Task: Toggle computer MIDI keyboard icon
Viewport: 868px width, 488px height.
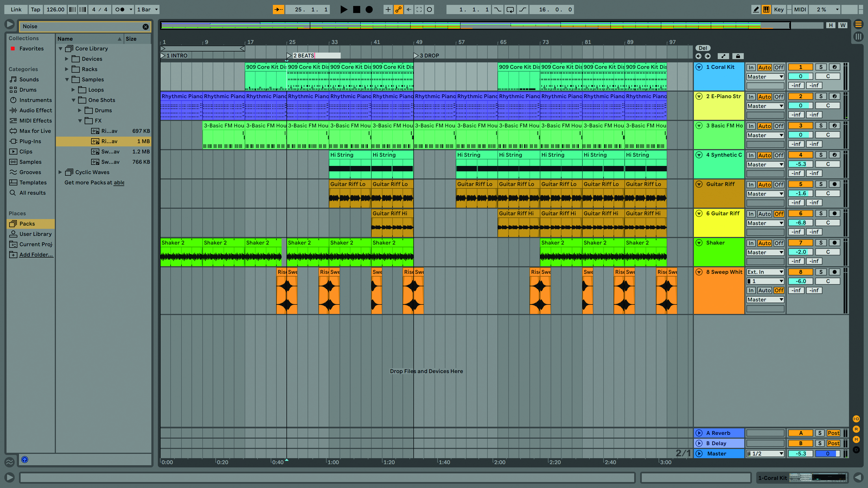Action: coord(766,9)
